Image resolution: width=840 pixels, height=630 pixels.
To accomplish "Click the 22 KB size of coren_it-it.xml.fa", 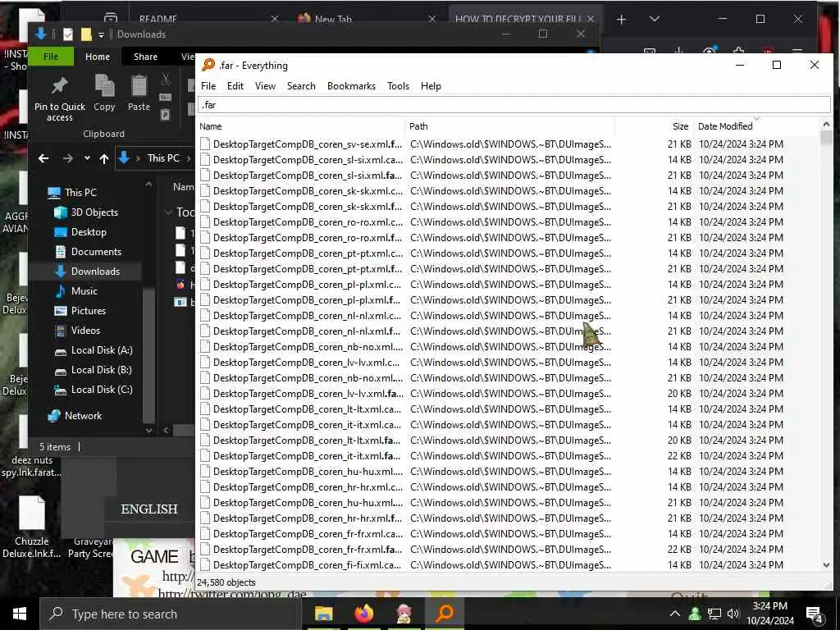I will click(x=679, y=456).
